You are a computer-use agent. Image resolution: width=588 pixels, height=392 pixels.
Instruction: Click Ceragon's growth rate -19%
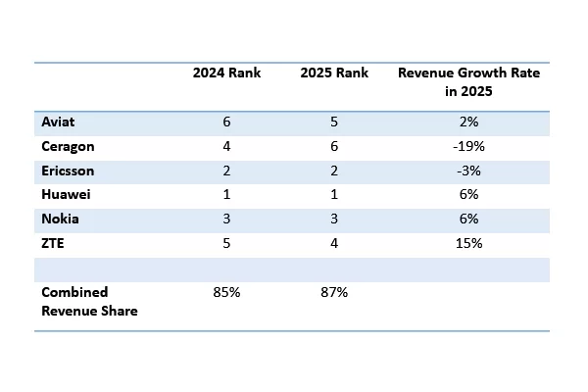coord(468,146)
